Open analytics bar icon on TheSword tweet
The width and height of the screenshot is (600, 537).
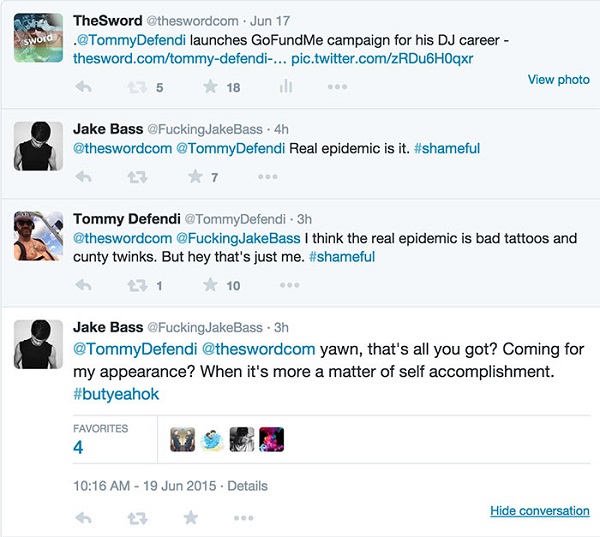point(285,87)
